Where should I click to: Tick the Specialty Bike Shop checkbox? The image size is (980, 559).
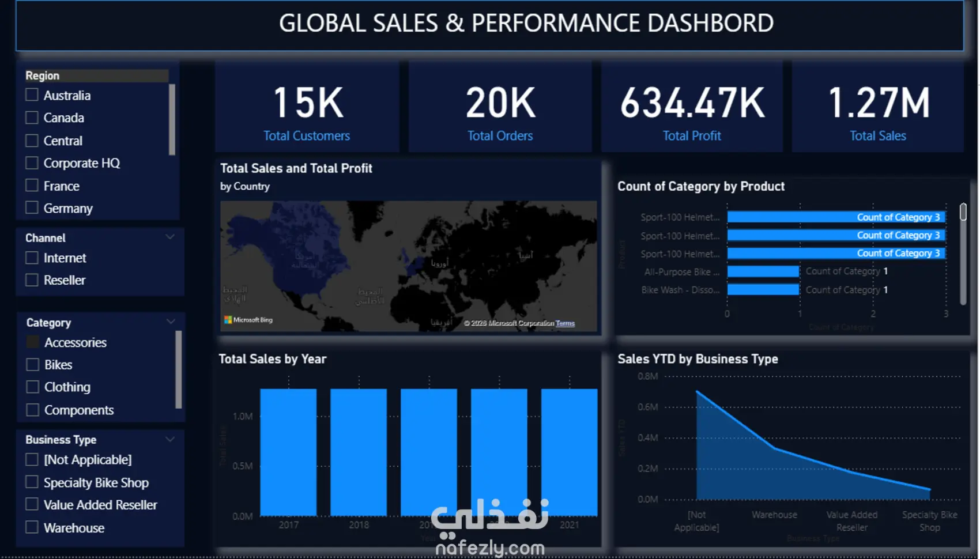(32, 482)
